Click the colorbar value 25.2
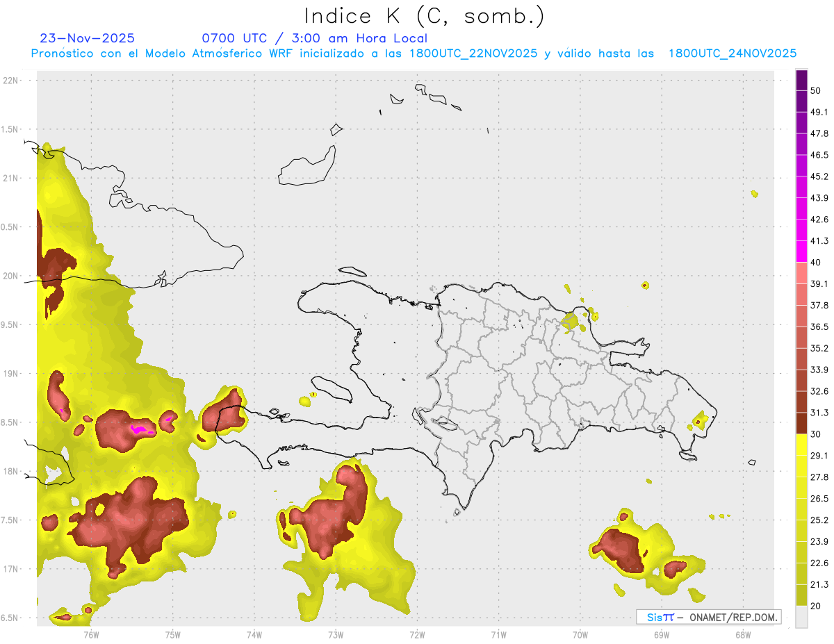Image resolution: width=834 pixels, height=644 pixels. (820, 520)
